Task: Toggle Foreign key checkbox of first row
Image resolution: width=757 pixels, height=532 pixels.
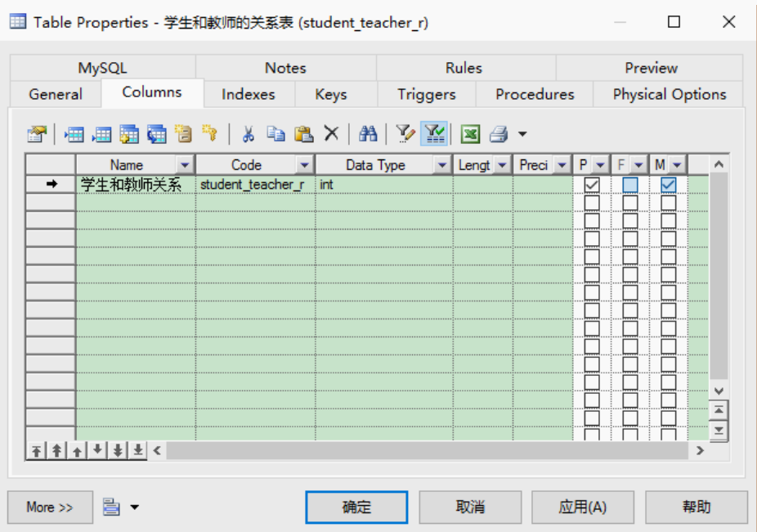Action: [630, 185]
